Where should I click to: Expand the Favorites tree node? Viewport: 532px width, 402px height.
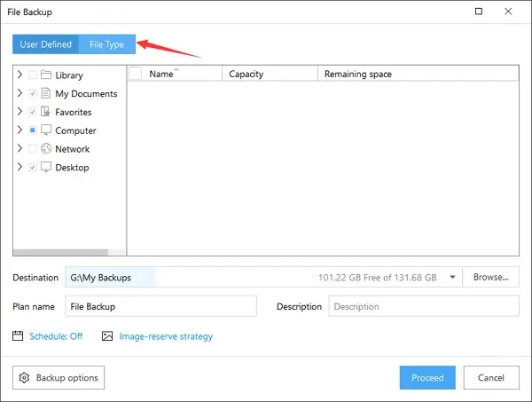point(20,111)
